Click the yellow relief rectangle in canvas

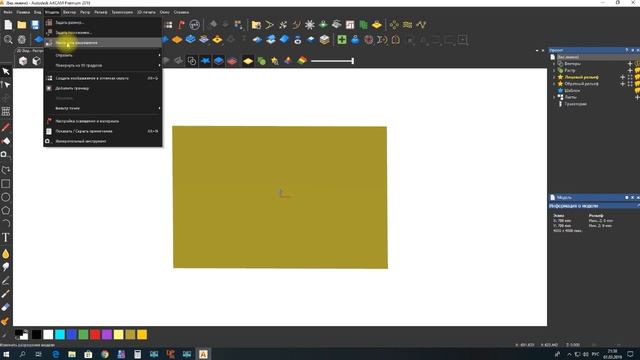(280, 197)
